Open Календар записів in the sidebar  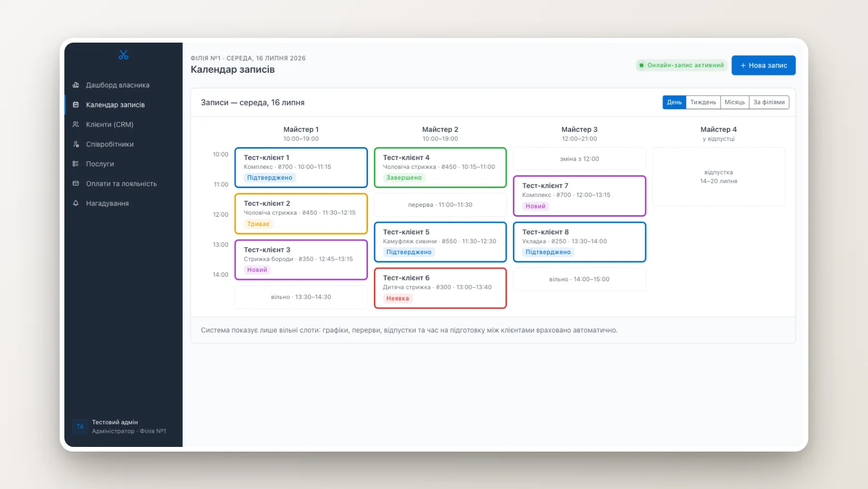(124, 104)
